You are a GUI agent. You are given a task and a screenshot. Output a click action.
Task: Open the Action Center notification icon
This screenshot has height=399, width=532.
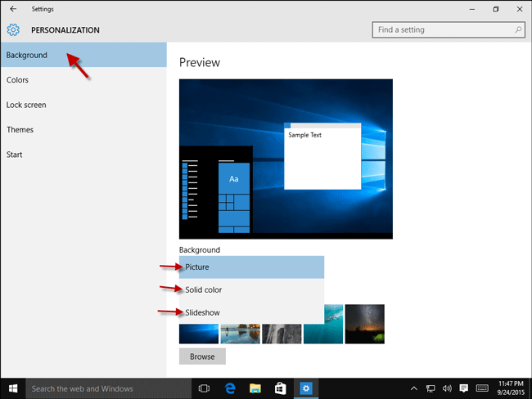click(463, 388)
